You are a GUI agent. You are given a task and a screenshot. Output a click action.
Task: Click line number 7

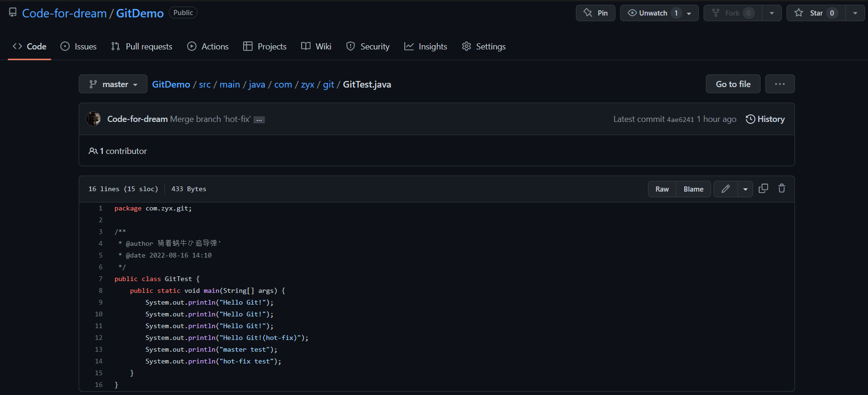[100, 279]
